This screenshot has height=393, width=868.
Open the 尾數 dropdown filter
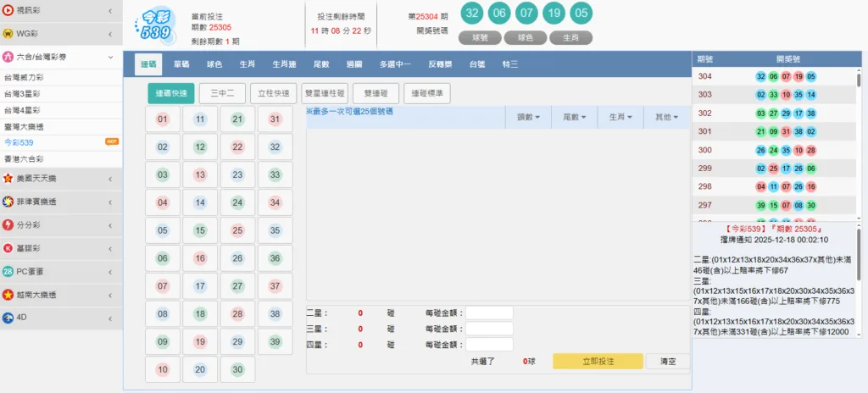click(x=575, y=118)
